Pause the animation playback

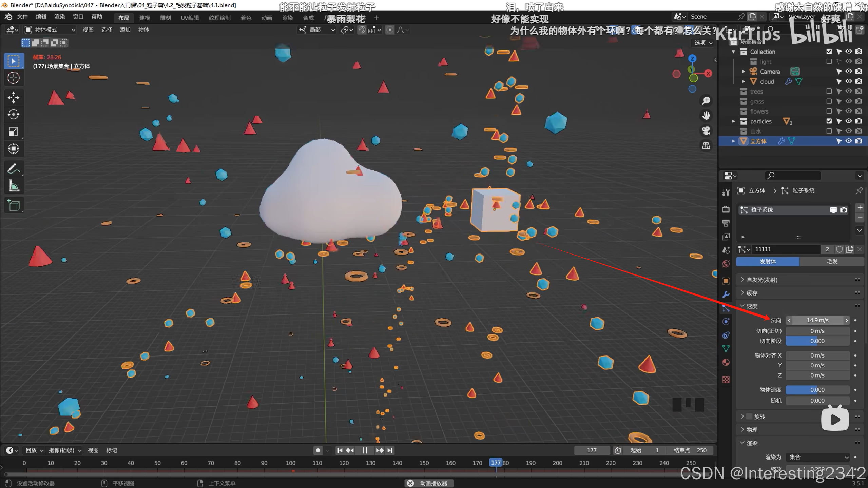tap(365, 450)
